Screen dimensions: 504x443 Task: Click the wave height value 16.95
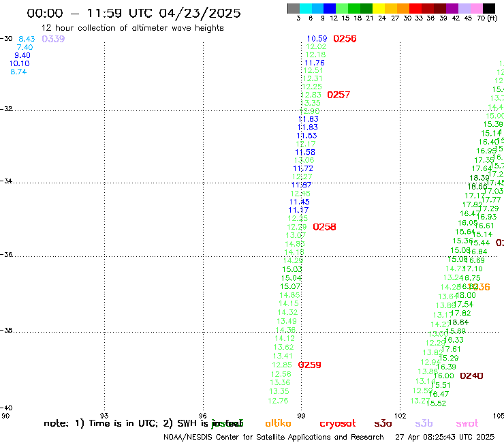486,151
